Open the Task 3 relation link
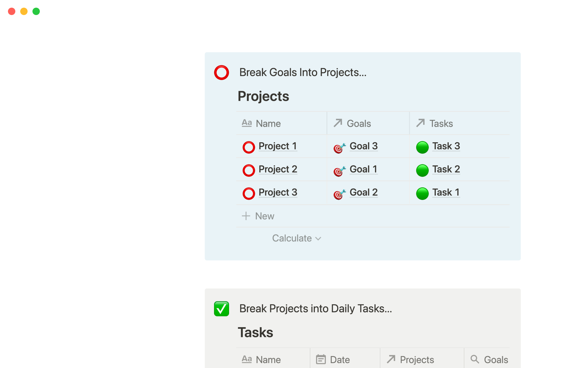 446,146
